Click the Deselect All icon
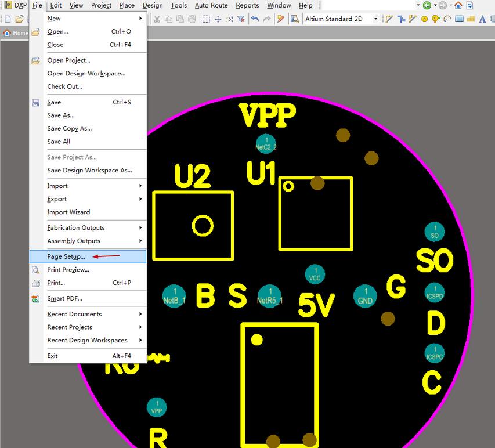This screenshot has height=448, width=495. coord(229,19)
